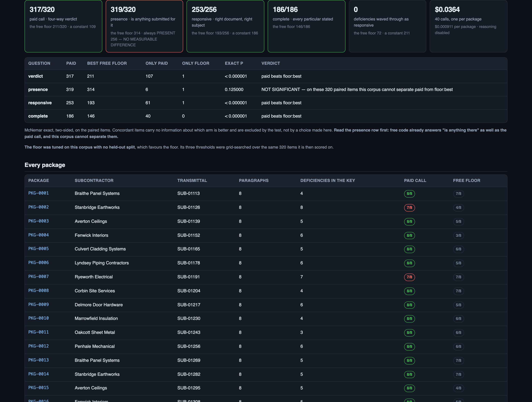This screenshot has width=532, height=402.
Task: Click the 4/8 free floor badge for PKG-0002
Action: pyautogui.click(x=458, y=207)
